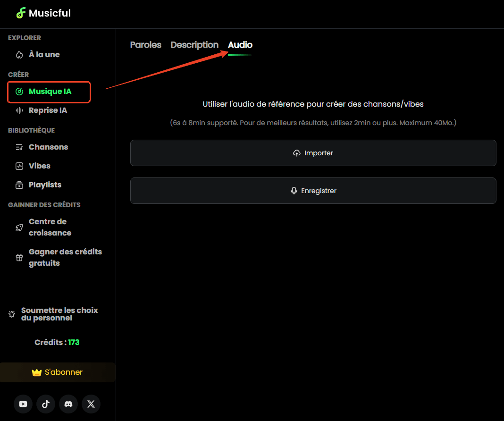Go to Chansons library
504x421 pixels.
coord(48,147)
